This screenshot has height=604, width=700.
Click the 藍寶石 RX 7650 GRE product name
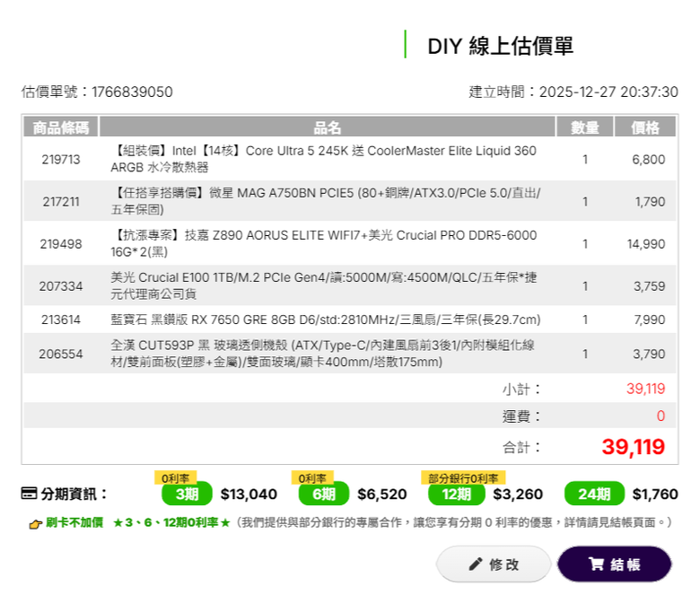click(x=326, y=320)
